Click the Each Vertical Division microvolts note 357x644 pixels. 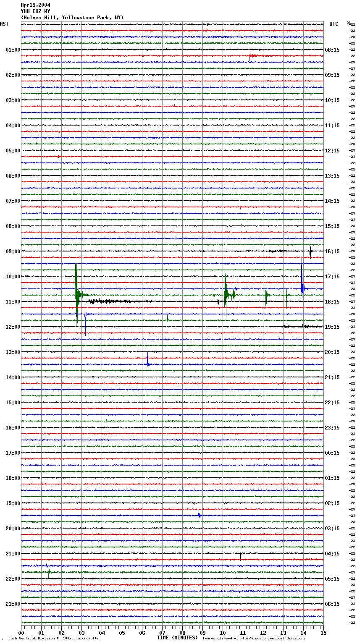[53, 639]
